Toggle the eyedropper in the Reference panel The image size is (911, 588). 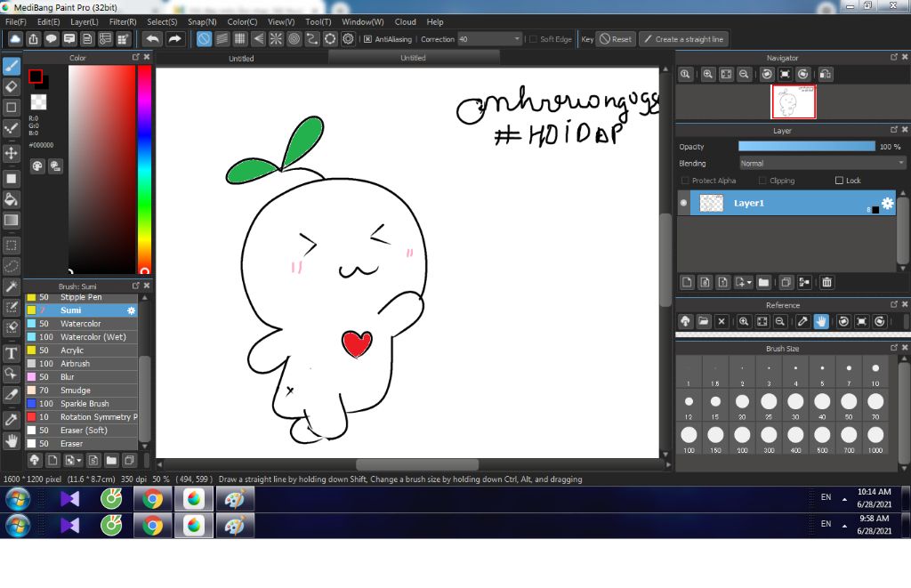coord(802,321)
